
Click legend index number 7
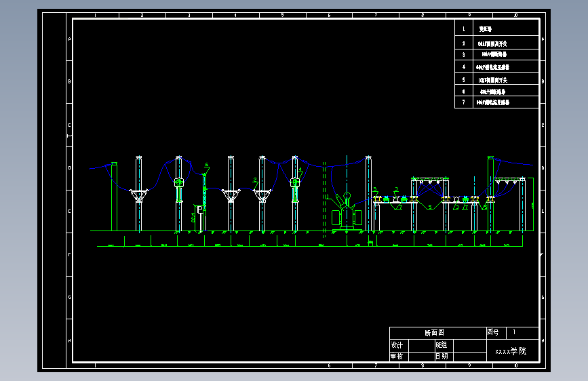(x=463, y=102)
